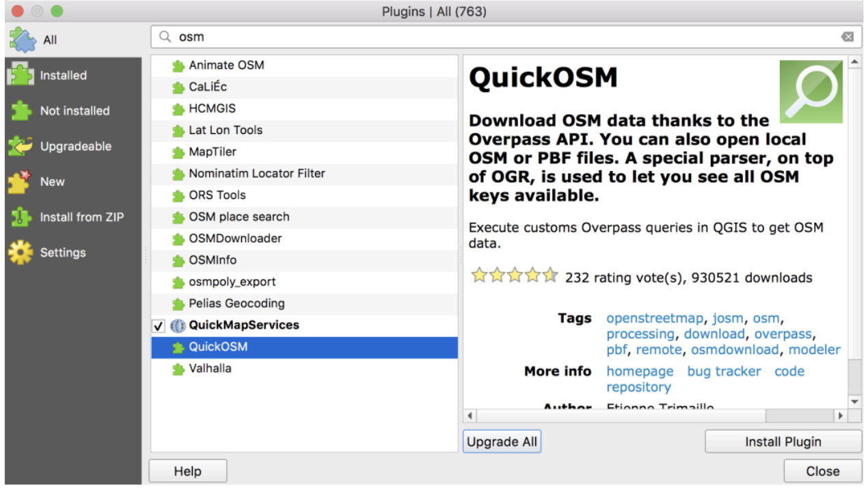The image size is (868, 488).
Task: Switch to the New tab
Action: 73,182
